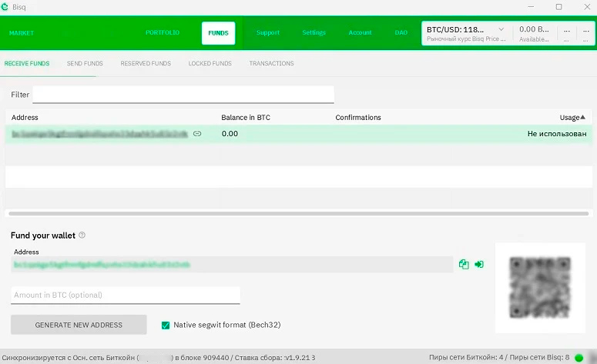Open the Funds main tab
This screenshot has height=364, width=597.
218,33
